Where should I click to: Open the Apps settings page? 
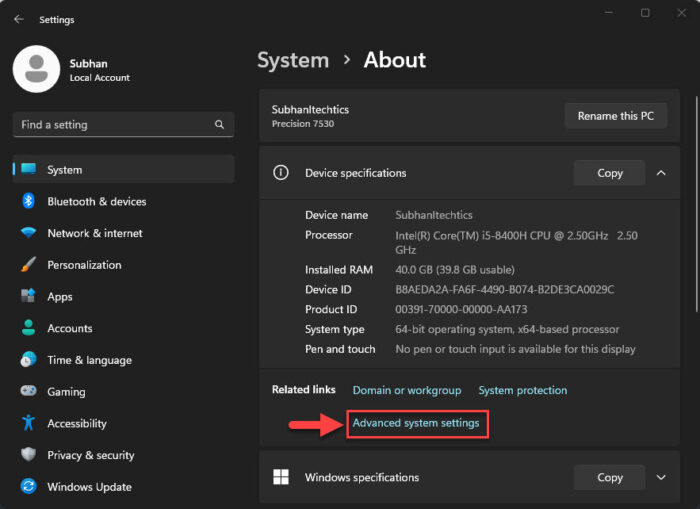point(124,296)
